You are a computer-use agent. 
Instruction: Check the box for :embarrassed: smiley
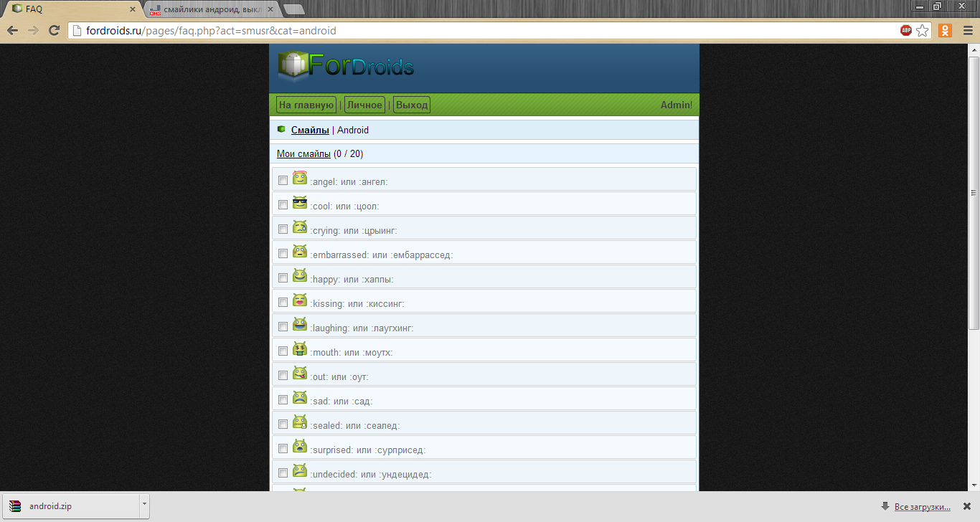point(283,254)
